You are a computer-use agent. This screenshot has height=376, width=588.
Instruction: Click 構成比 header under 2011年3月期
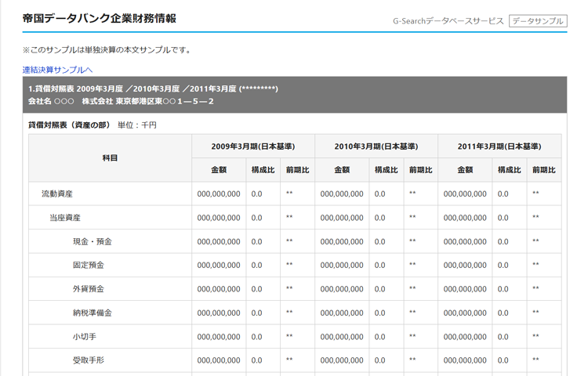tap(510, 170)
